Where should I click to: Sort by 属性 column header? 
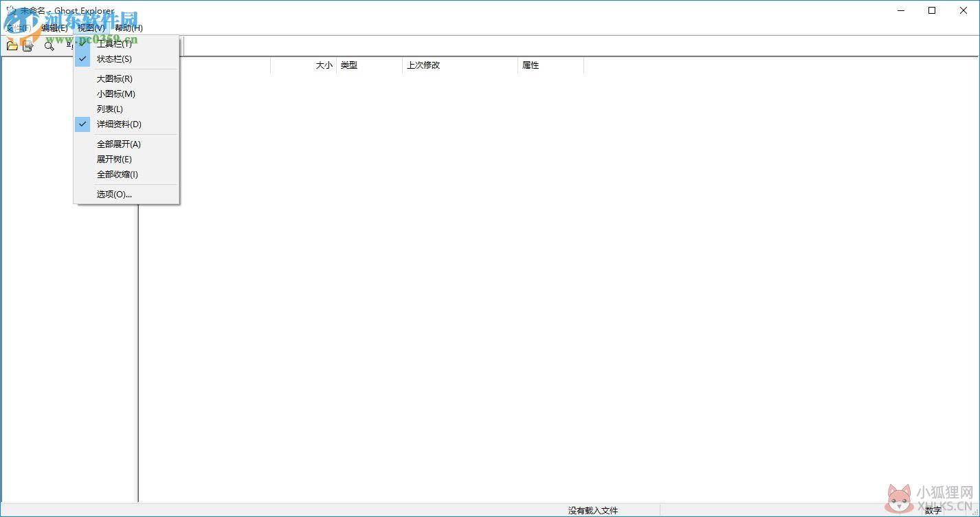[550, 65]
